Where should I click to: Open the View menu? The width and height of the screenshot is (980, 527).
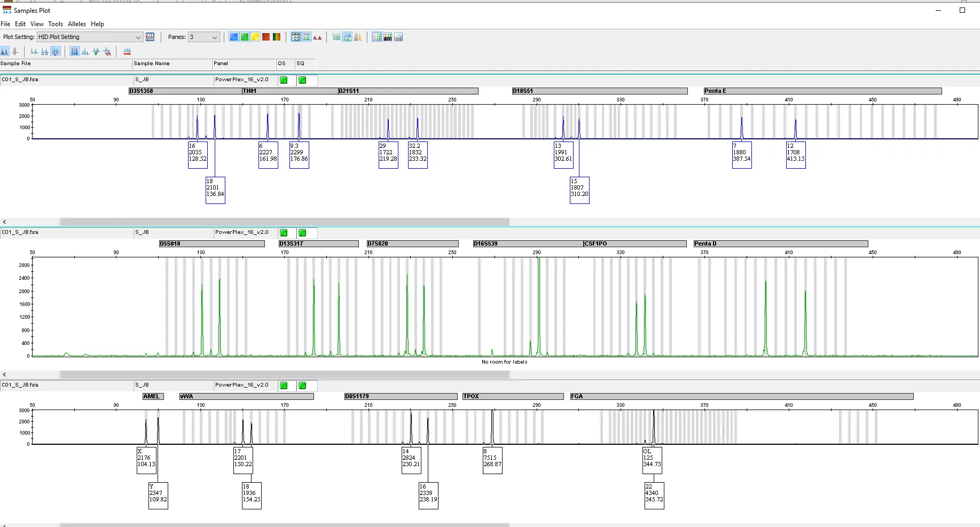37,24
